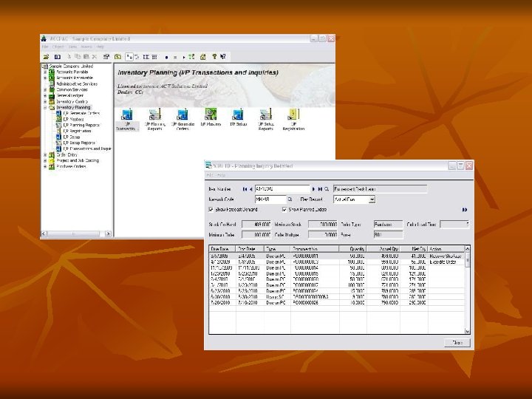This screenshot has width=532, height=399.
Task: Open the I/P Planning Reports icon
Action: (155, 115)
